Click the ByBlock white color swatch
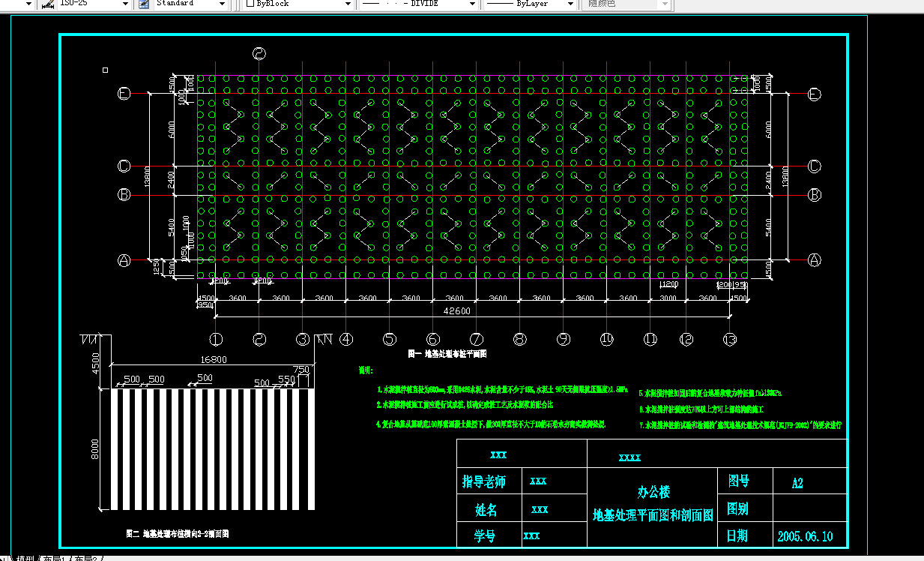The height and width of the screenshot is (561, 924). 250,4
